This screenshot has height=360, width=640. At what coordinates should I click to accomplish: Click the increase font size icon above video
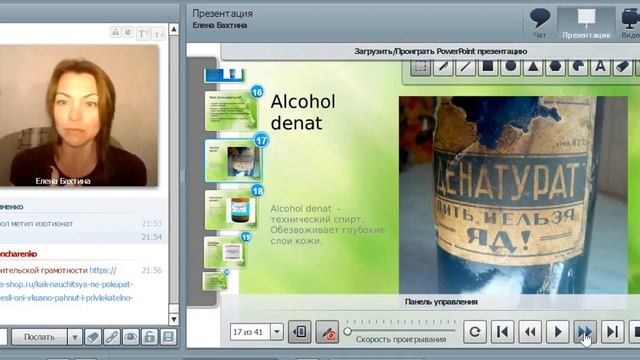point(143,33)
